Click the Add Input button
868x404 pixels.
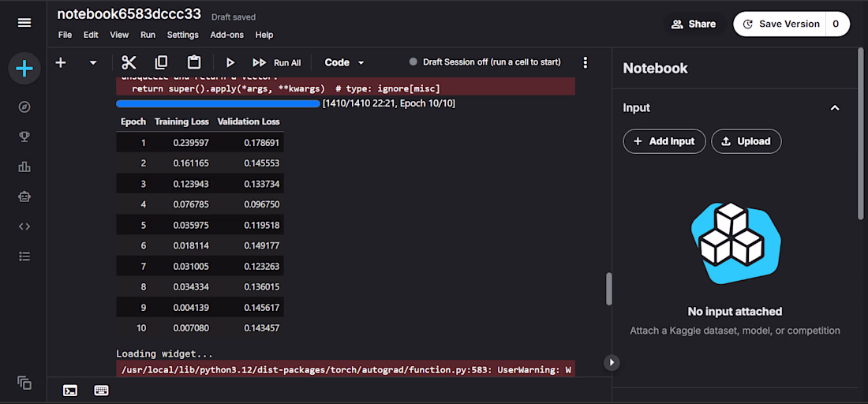(664, 141)
